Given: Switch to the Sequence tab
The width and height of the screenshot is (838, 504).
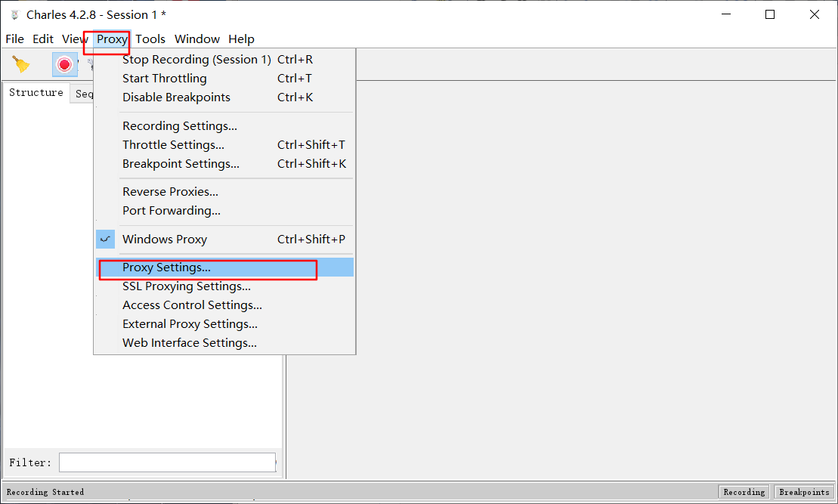Looking at the screenshot, I should (x=82, y=94).
